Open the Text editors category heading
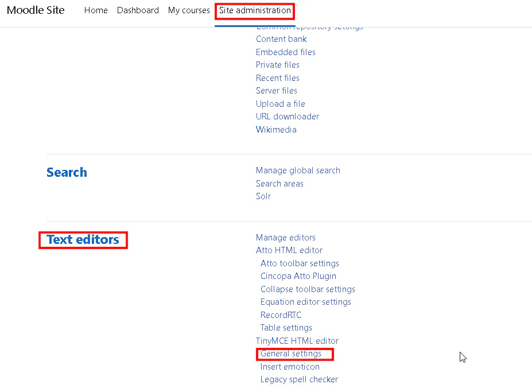Screen dimensions: 532x392 coord(83,239)
